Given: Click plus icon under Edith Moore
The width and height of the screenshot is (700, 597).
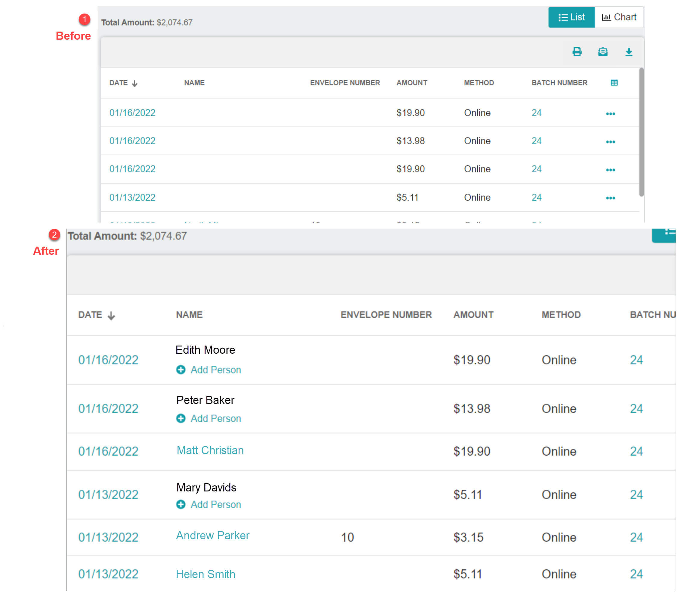Looking at the screenshot, I should click(181, 370).
